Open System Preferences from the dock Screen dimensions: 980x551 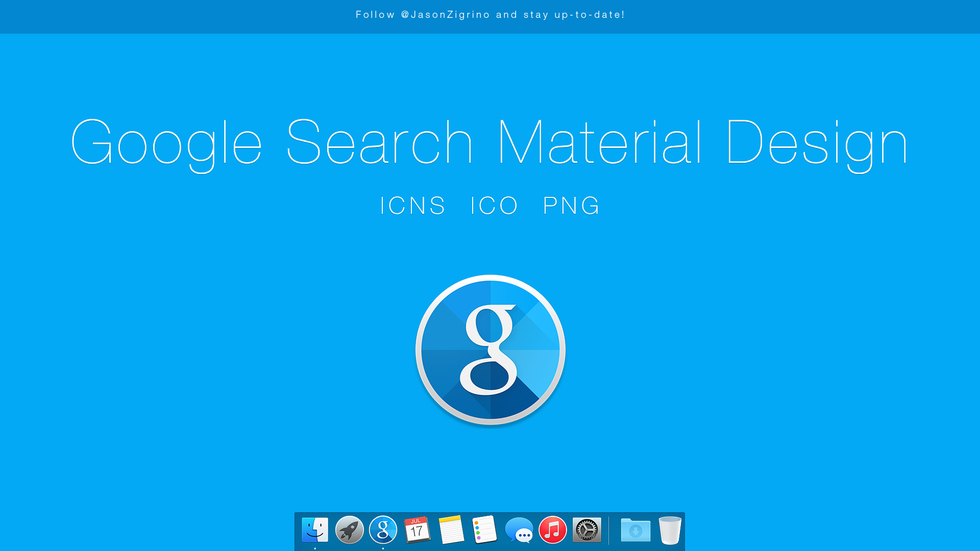click(586, 530)
